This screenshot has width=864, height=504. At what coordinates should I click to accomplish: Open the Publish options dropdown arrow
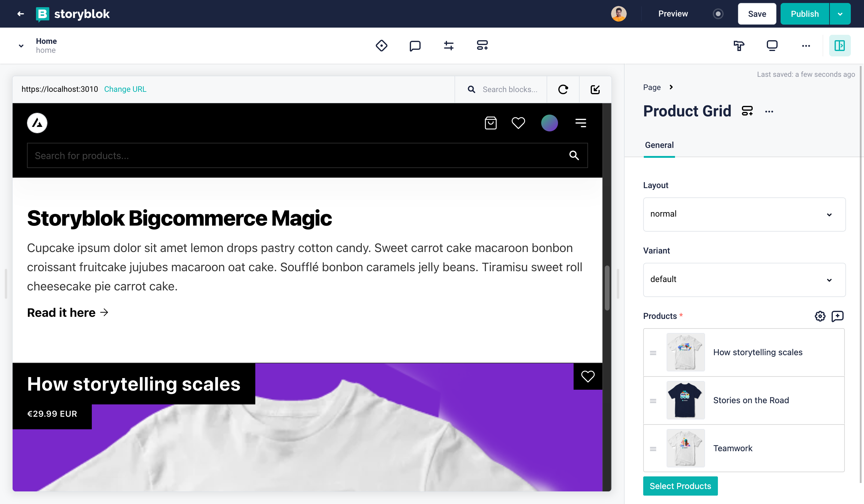coord(840,14)
